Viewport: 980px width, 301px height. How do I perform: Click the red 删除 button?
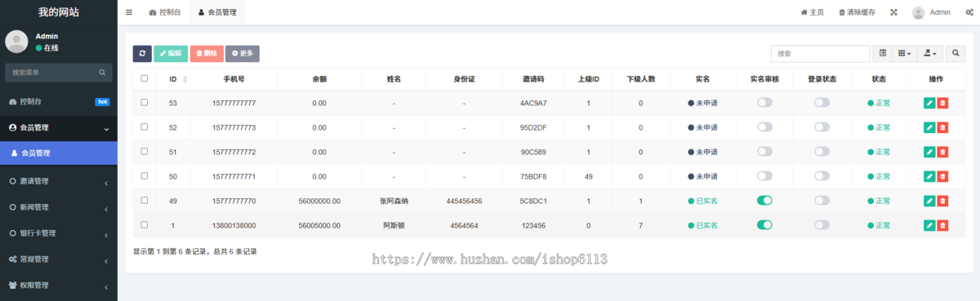pos(207,53)
